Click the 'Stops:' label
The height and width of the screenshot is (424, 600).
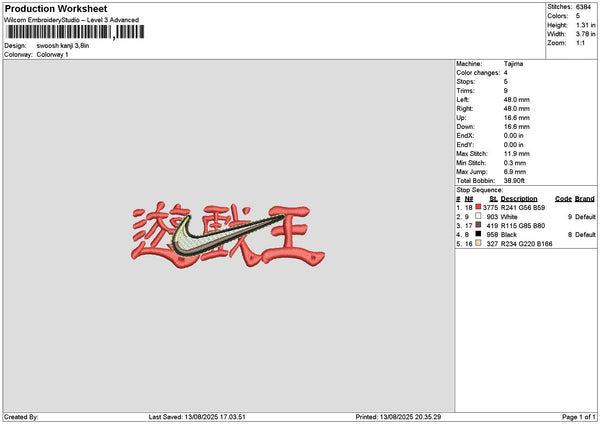tap(466, 82)
